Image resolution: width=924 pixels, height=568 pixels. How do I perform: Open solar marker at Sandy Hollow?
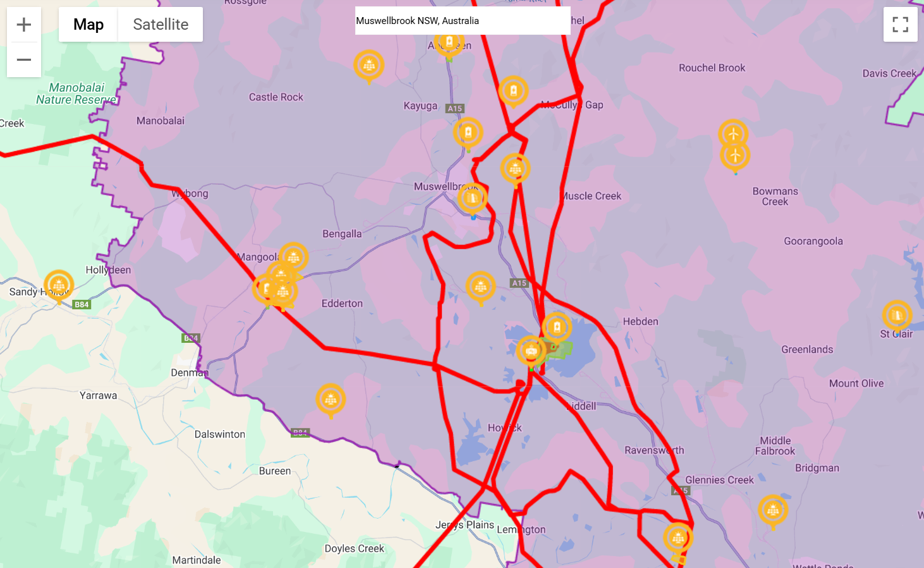[59, 285]
